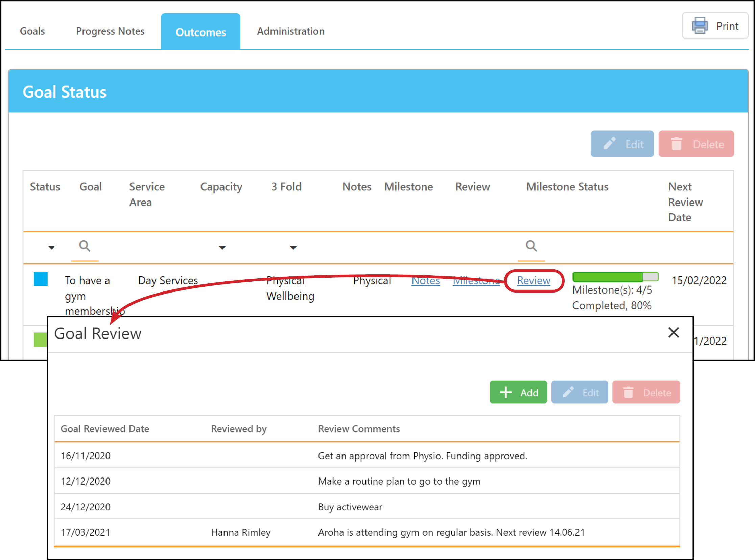Open the Status column filter dropdown

point(51,248)
